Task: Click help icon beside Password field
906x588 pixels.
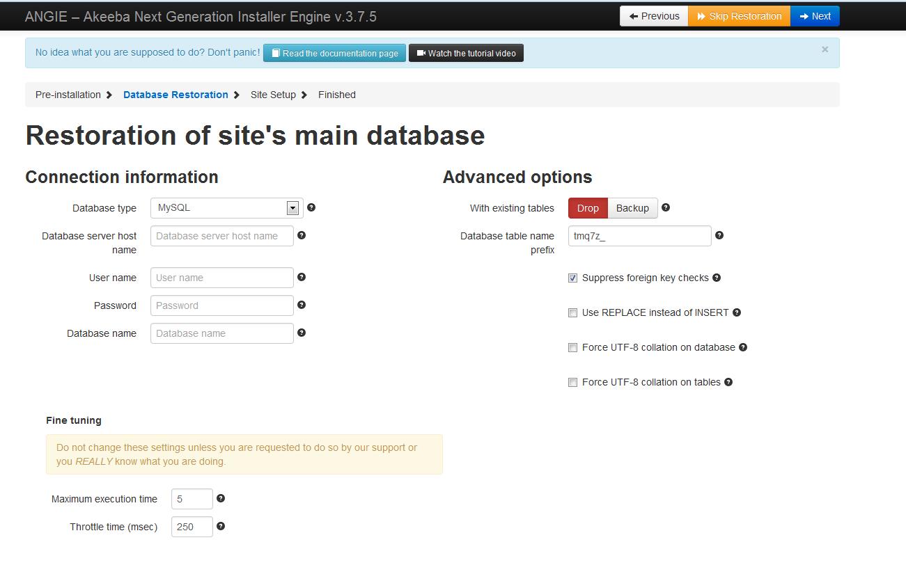Action: click(x=302, y=305)
